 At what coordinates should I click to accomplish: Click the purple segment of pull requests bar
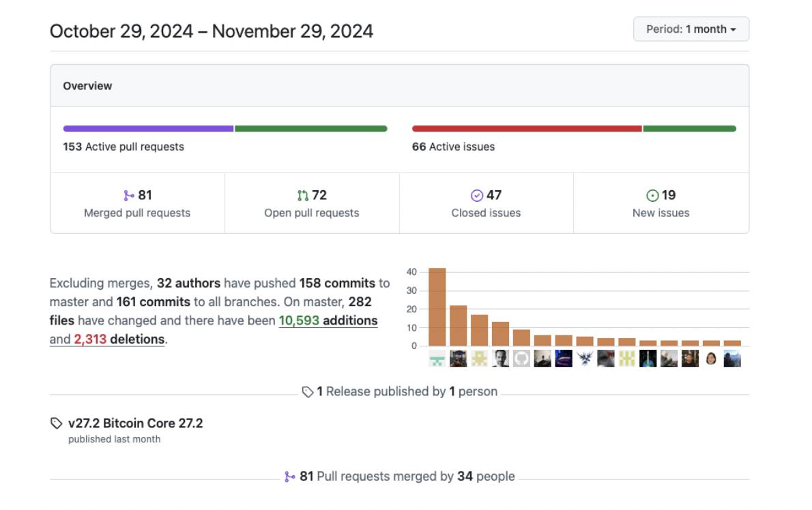tap(148, 129)
